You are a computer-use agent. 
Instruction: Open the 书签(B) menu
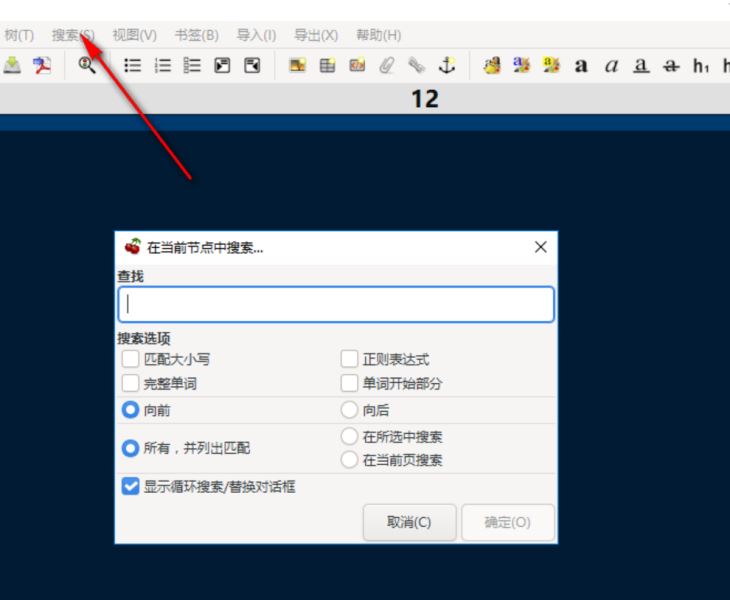tap(196, 35)
